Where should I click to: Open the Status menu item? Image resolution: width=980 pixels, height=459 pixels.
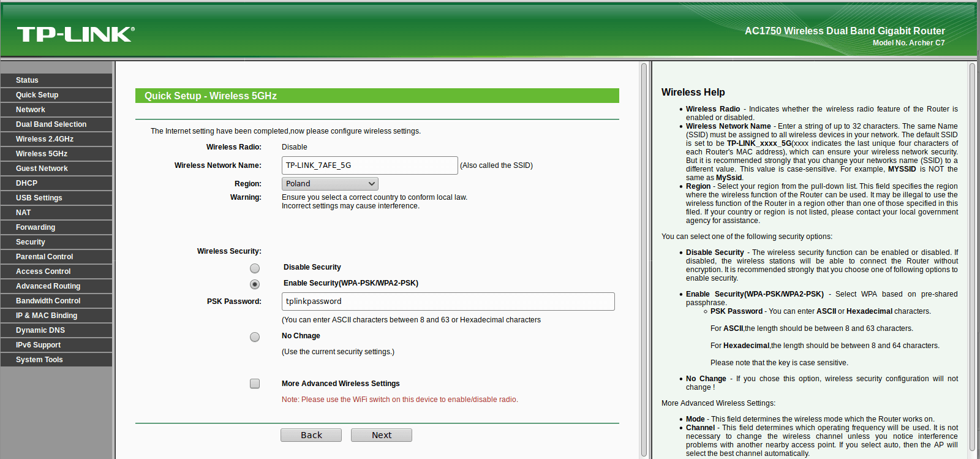tap(56, 80)
